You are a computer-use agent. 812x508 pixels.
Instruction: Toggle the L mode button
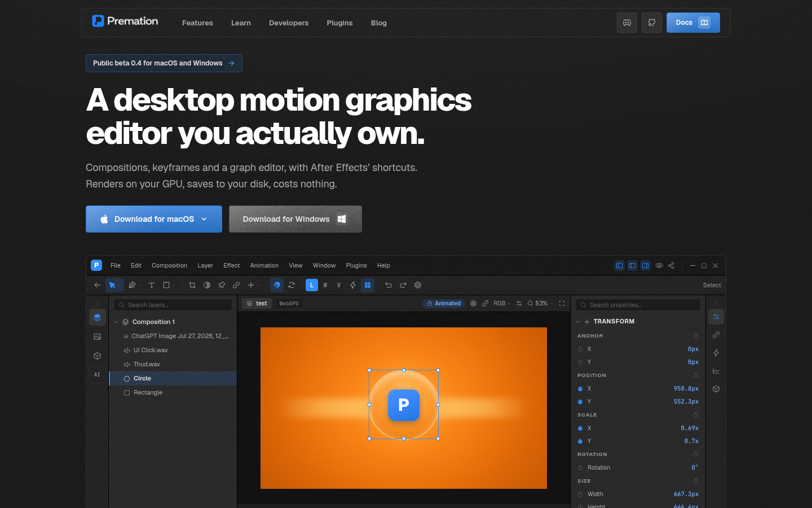coord(312,285)
